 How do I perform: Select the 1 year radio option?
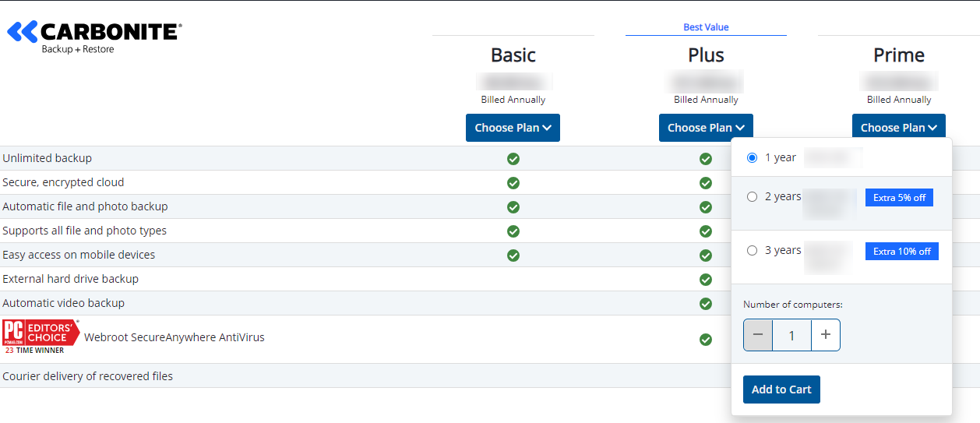[x=752, y=157]
